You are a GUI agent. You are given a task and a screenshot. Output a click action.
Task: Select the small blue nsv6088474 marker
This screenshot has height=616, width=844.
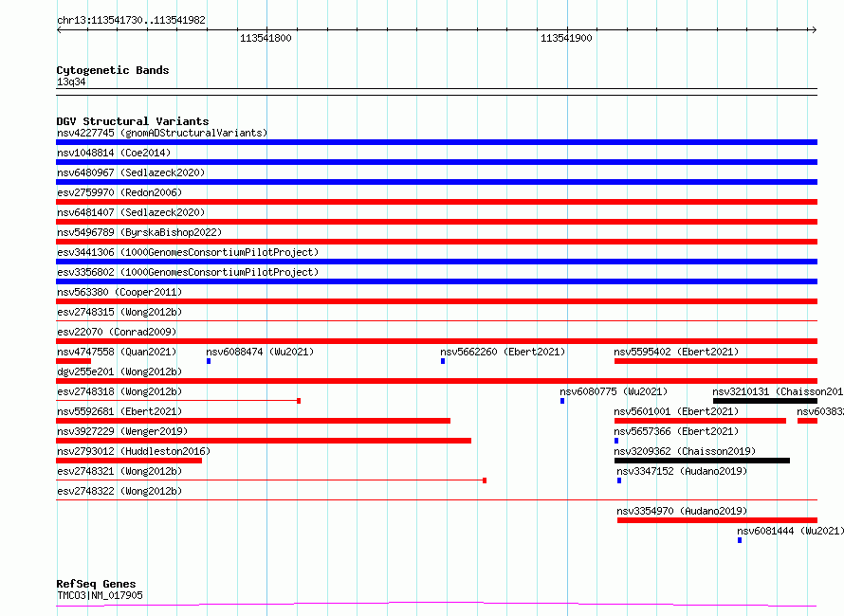pos(209,361)
